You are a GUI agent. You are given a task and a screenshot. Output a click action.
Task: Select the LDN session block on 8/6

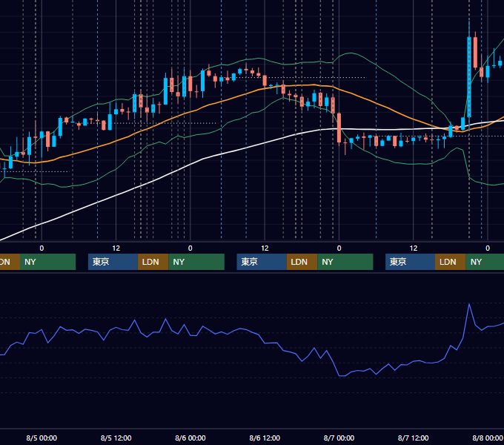coord(302,262)
